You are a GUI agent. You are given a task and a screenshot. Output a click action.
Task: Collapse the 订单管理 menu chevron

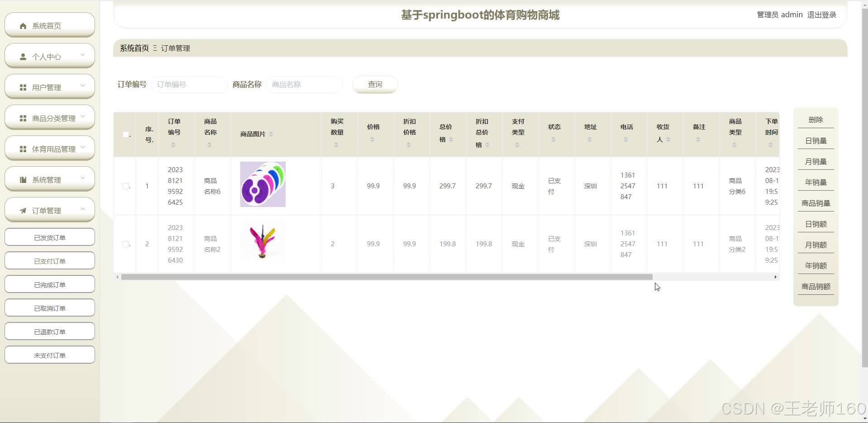[83, 209]
